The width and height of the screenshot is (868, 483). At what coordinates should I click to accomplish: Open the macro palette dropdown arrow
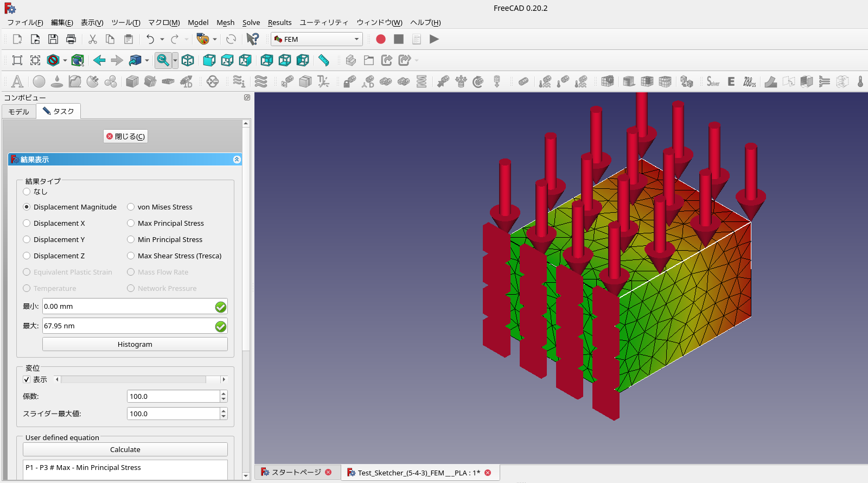(215, 39)
